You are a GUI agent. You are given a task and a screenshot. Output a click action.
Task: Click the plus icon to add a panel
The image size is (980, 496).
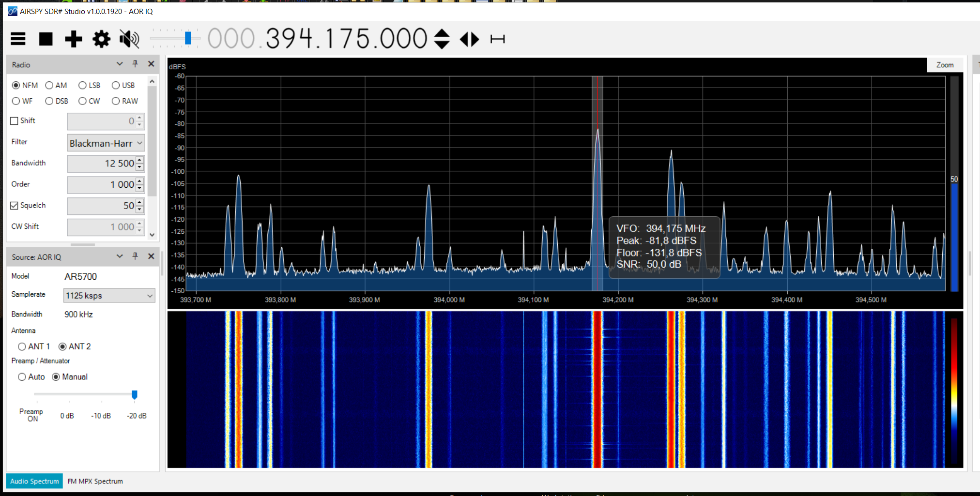(74, 39)
